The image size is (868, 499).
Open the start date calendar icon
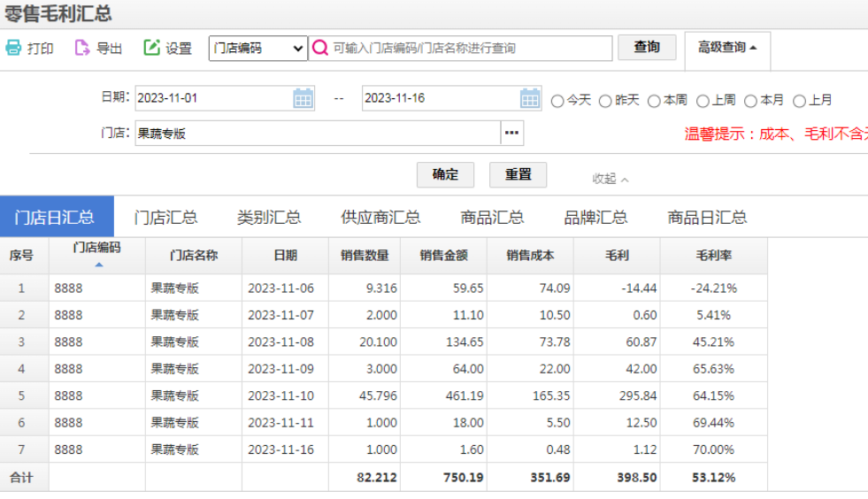303,98
